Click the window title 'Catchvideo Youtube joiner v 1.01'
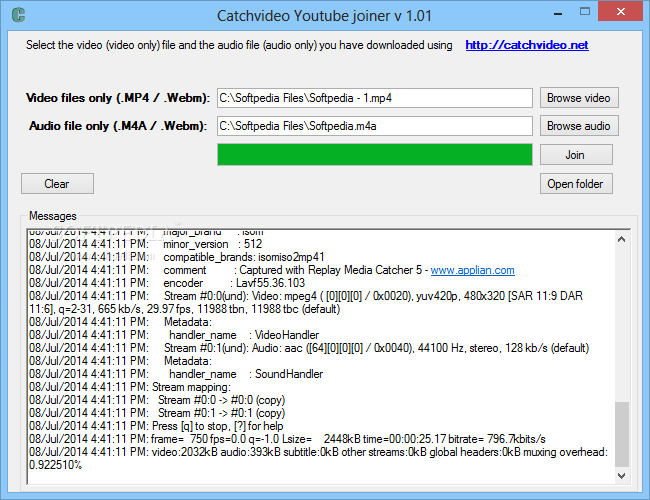 click(x=324, y=16)
